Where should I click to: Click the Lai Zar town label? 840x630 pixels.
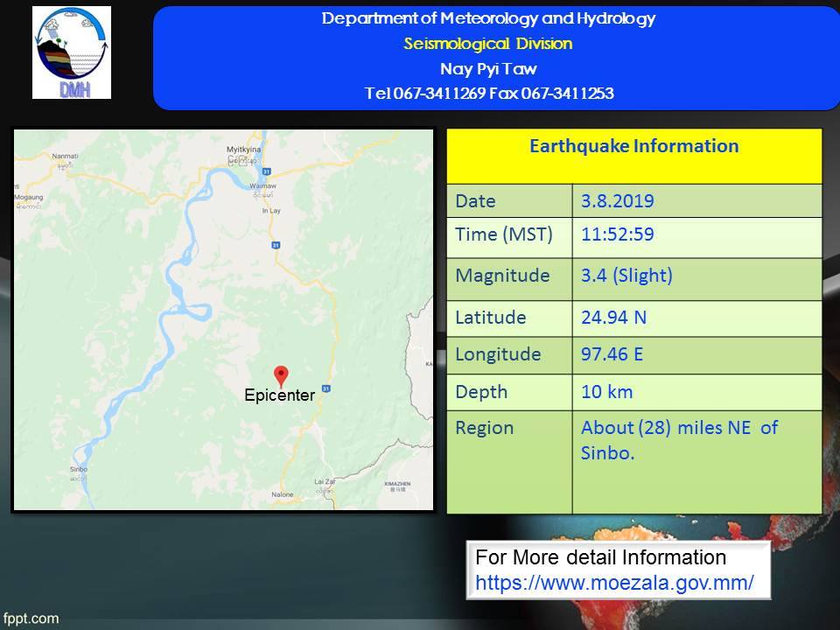point(325,482)
